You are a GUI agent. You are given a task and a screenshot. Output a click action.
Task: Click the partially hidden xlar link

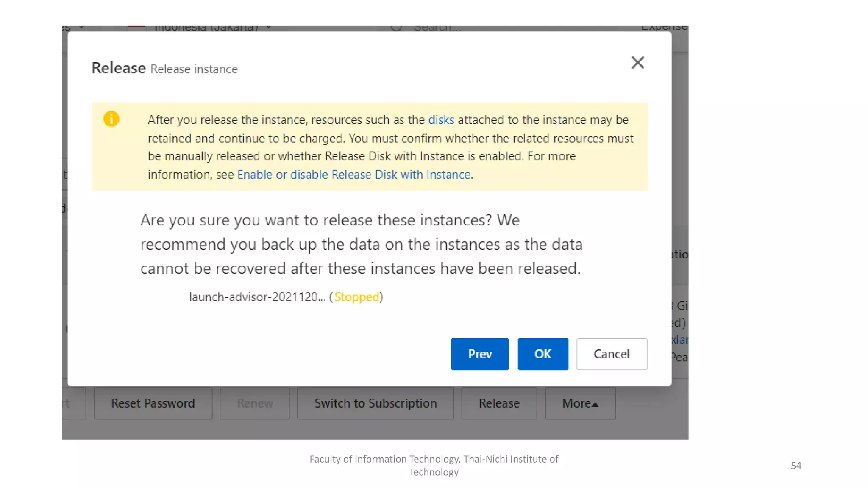click(679, 340)
